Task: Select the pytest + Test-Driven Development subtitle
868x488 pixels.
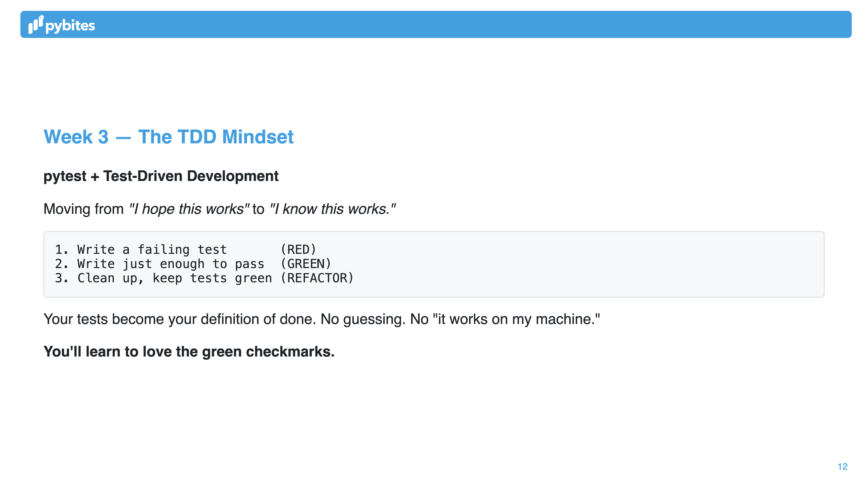Action: (x=161, y=176)
